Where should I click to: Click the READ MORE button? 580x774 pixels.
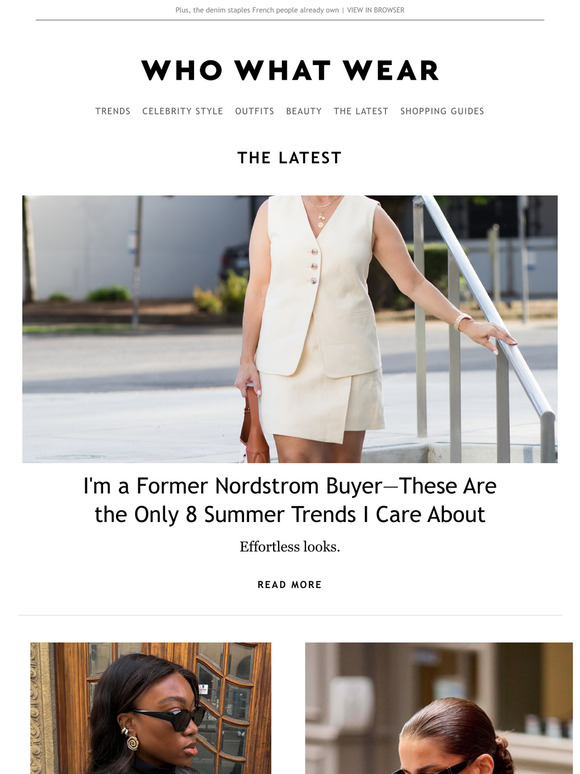290,584
